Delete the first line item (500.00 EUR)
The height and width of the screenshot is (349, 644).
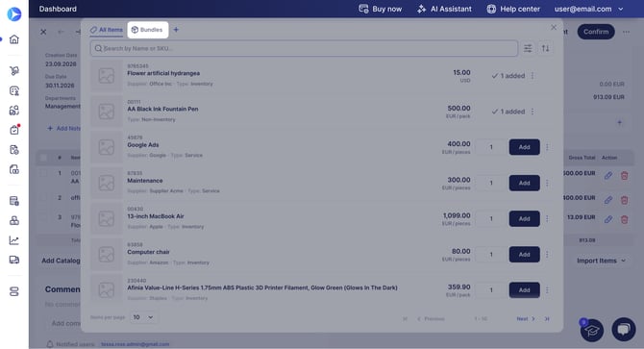click(x=624, y=176)
